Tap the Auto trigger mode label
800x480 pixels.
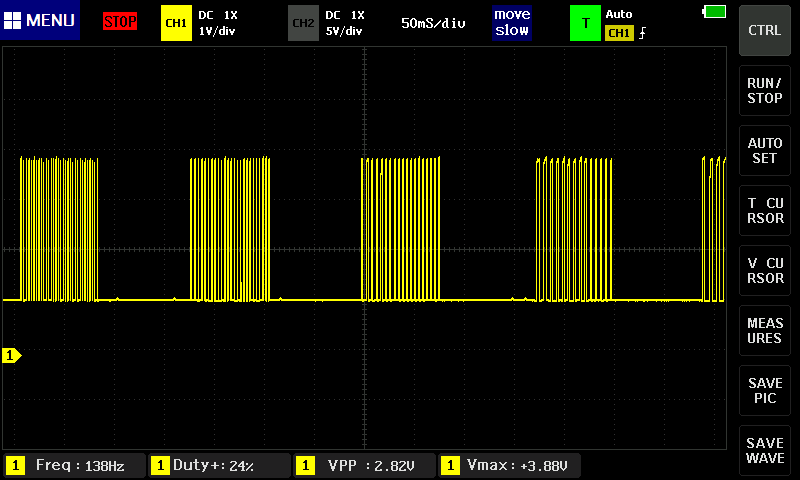[619, 14]
